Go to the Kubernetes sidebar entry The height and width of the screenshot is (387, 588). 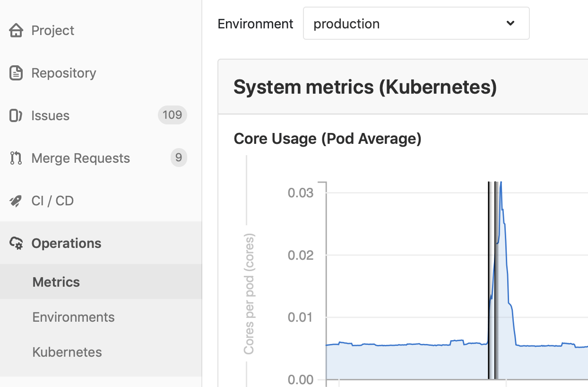67,352
